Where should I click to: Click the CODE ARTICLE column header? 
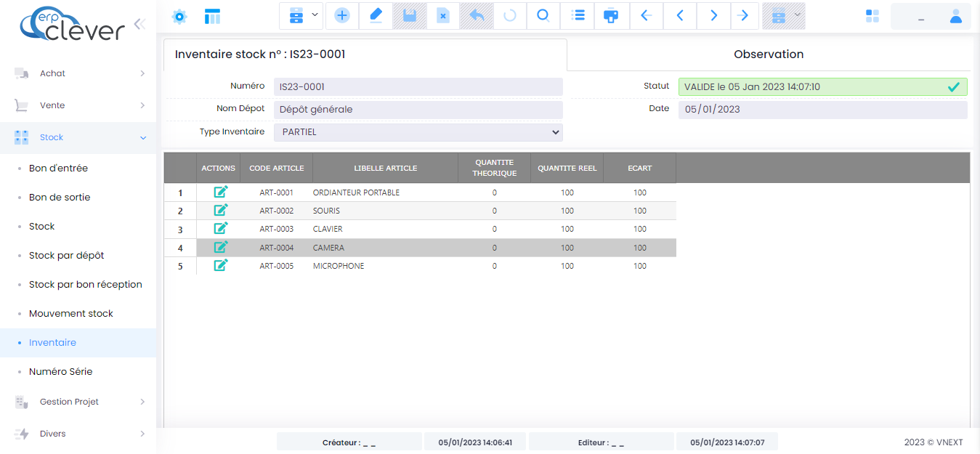[276, 168]
